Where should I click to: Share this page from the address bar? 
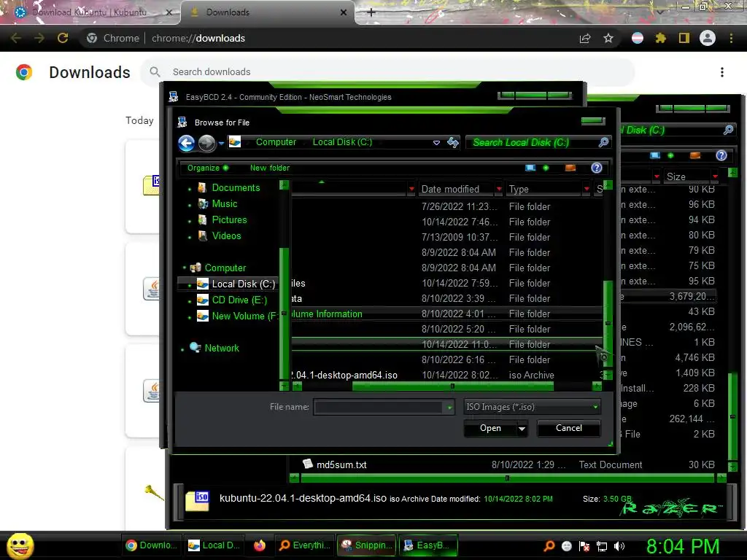[585, 38]
